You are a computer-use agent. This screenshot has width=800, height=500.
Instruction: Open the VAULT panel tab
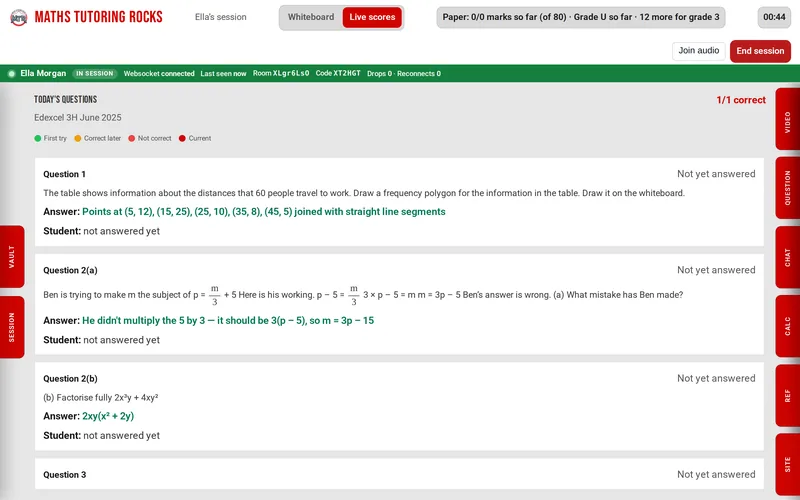[12, 257]
